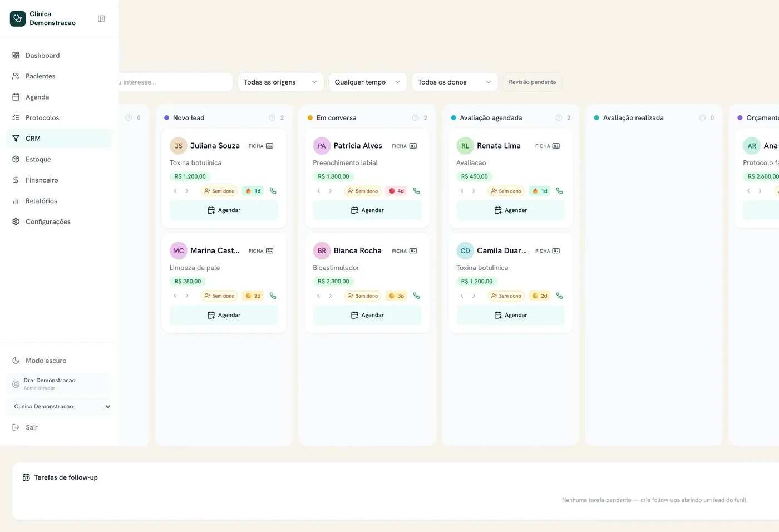Log out with Sair
The image size is (779, 532).
click(59, 427)
